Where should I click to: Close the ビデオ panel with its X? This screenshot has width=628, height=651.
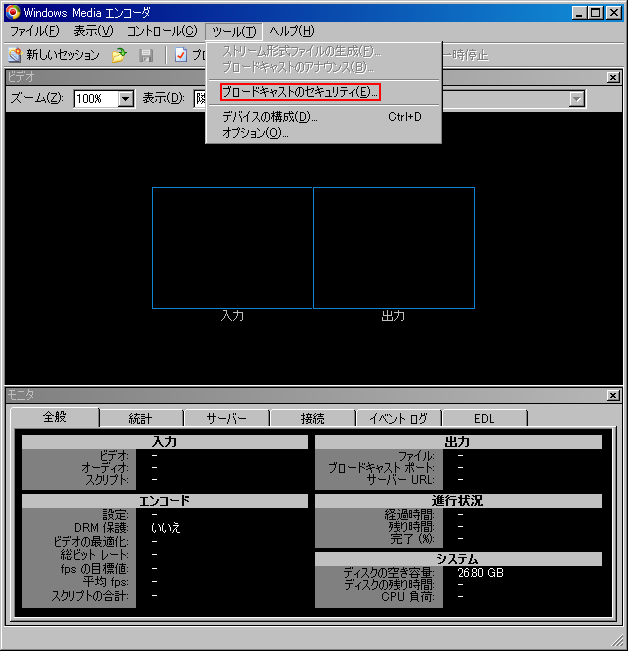[613, 77]
